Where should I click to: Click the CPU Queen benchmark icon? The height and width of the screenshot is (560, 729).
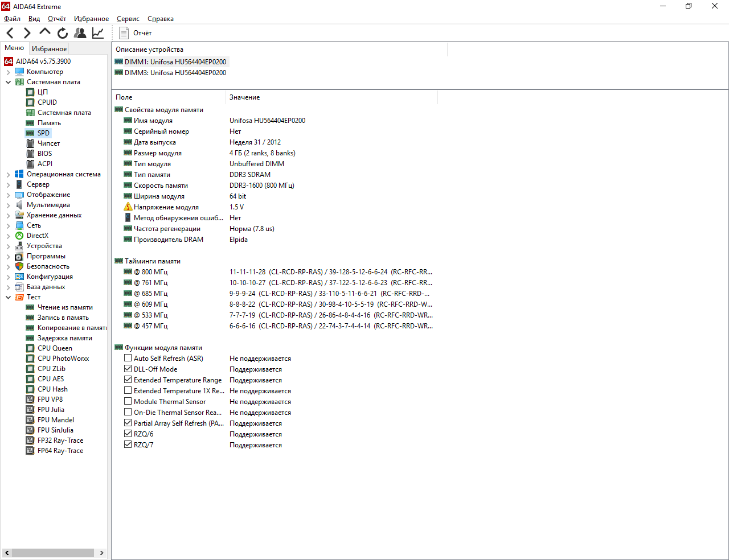(30, 348)
